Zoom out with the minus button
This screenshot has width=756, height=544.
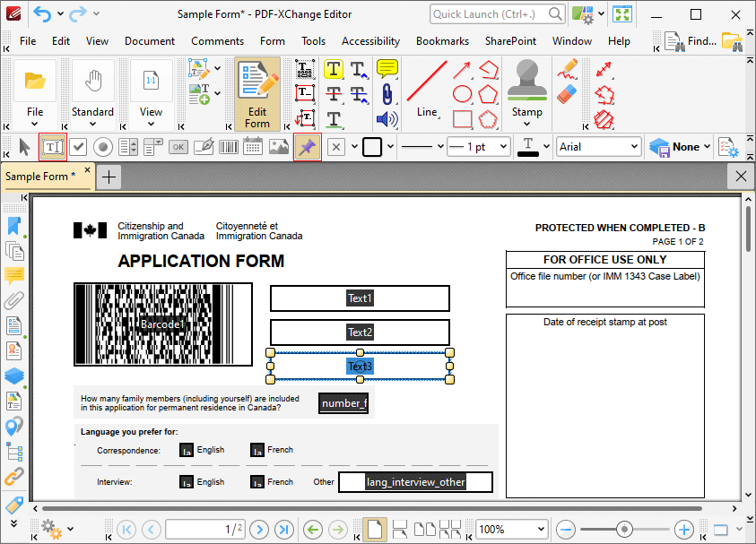[565, 530]
